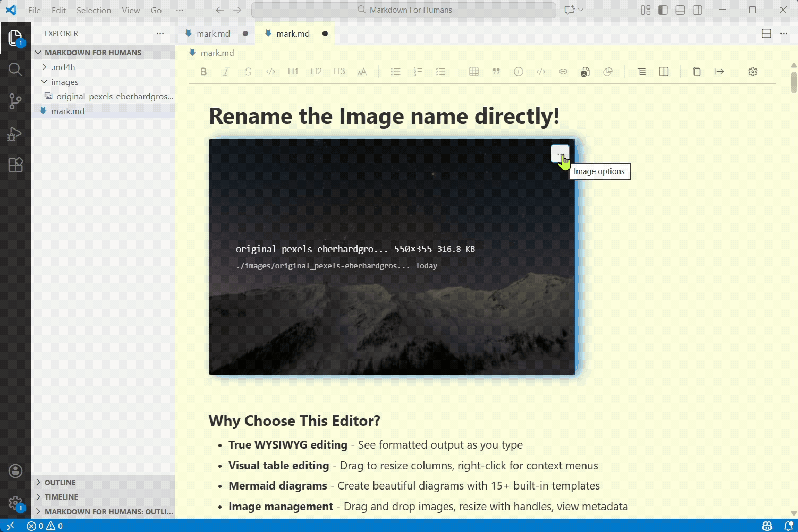This screenshot has width=798, height=532.
Task: Toggle the primary sidebar visibility
Action: [663, 10]
